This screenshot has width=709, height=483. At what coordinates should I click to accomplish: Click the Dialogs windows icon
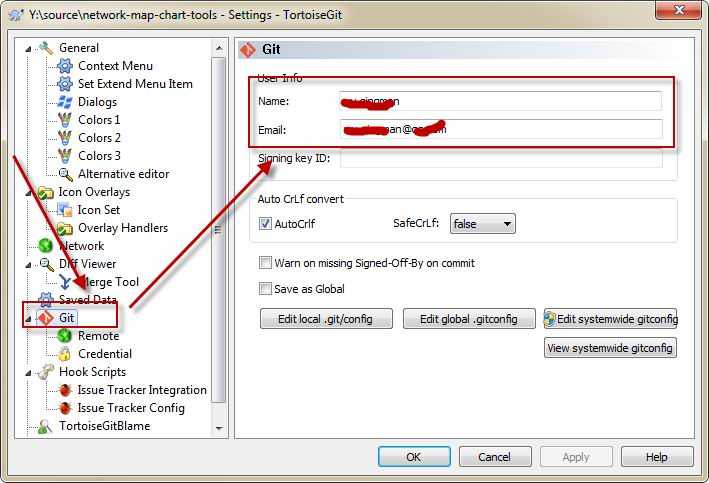[x=65, y=102]
